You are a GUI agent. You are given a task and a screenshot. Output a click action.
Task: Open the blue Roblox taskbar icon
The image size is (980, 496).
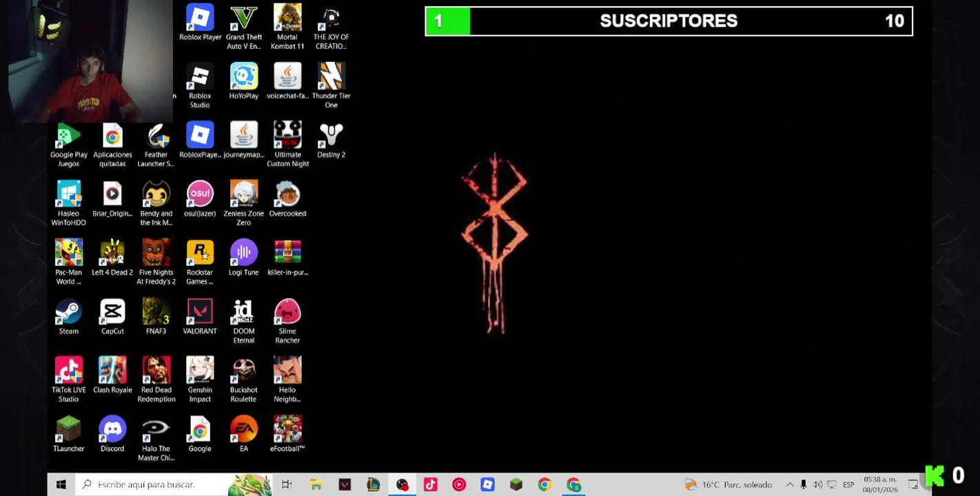tap(487, 484)
